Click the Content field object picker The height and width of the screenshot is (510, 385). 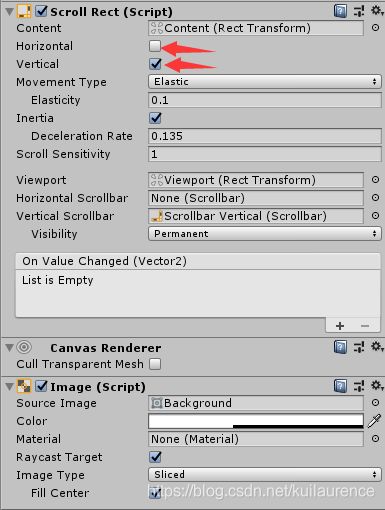pyautogui.click(x=376, y=28)
